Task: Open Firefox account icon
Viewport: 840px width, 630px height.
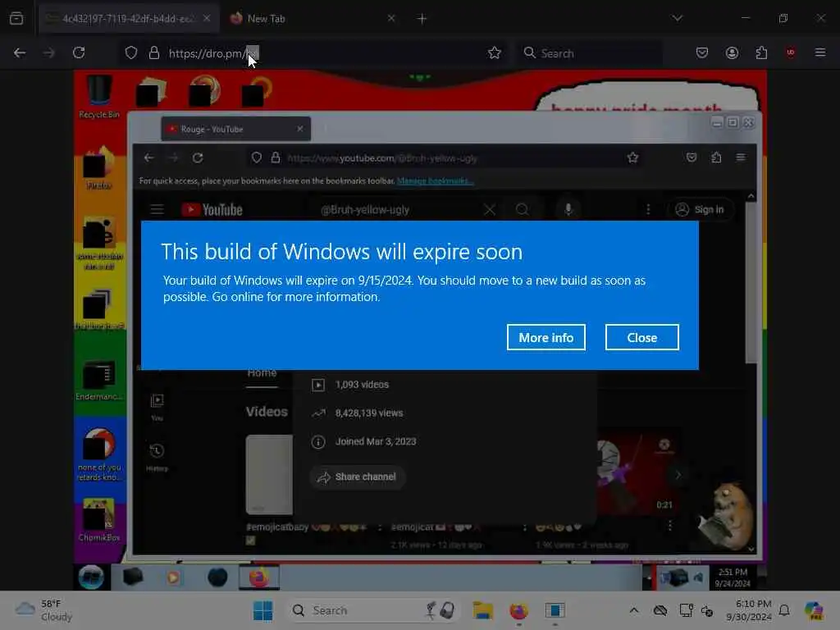Action: click(x=732, y=53)
